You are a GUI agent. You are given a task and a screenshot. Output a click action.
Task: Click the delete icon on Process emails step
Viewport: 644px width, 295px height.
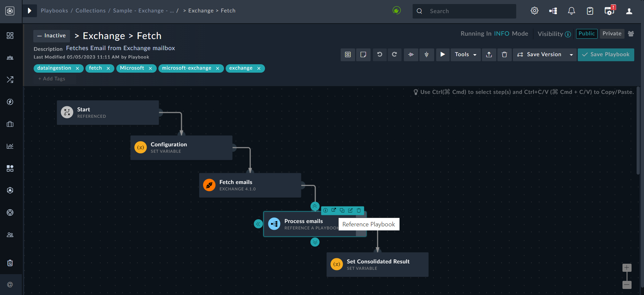point(359,210)
